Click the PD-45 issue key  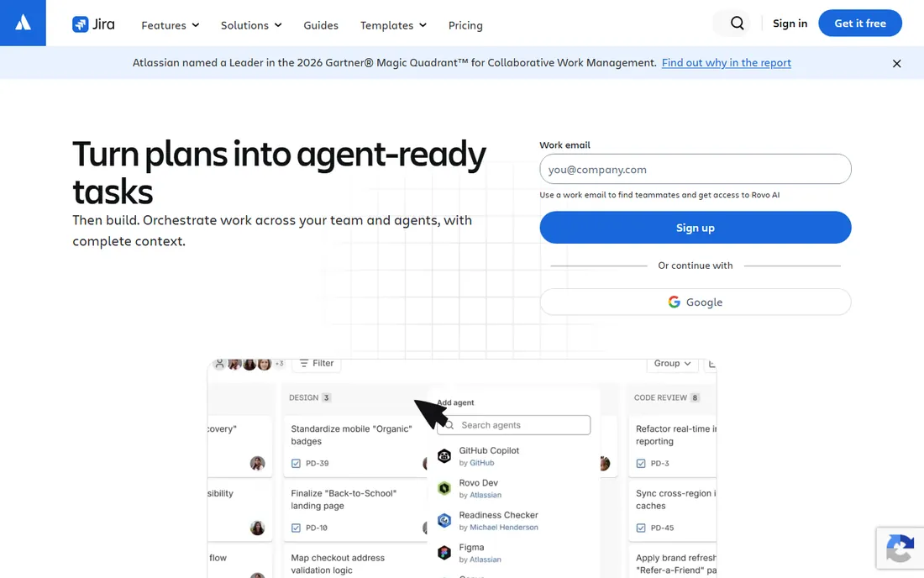click(x=663, y=528)
